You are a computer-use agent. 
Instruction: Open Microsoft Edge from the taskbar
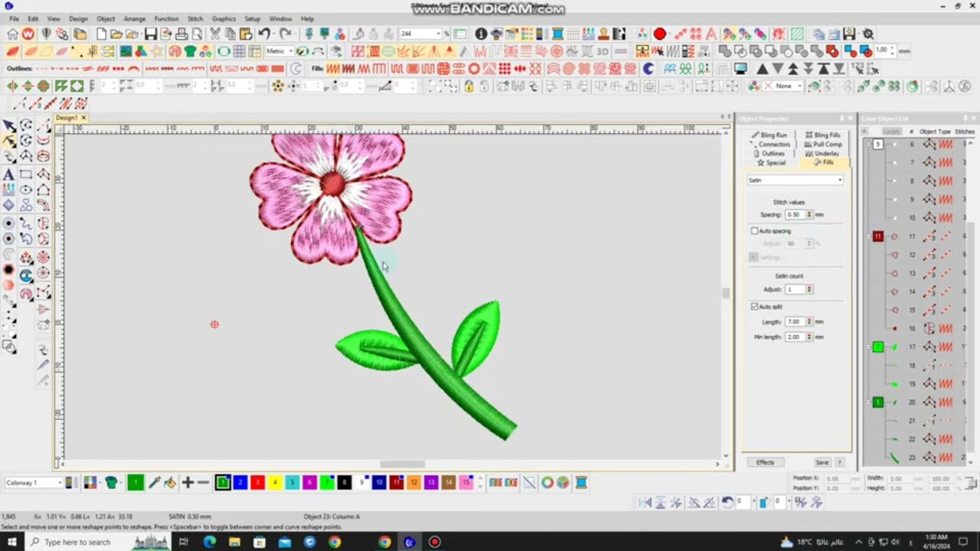[x=210, y=542]
